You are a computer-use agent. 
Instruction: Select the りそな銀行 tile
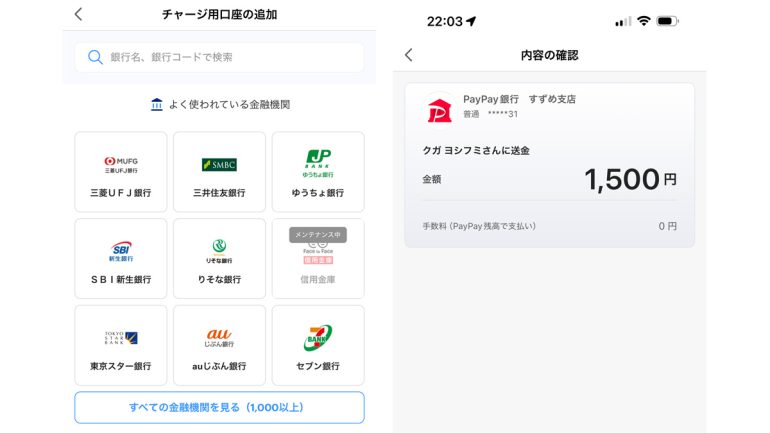[220, 258]
